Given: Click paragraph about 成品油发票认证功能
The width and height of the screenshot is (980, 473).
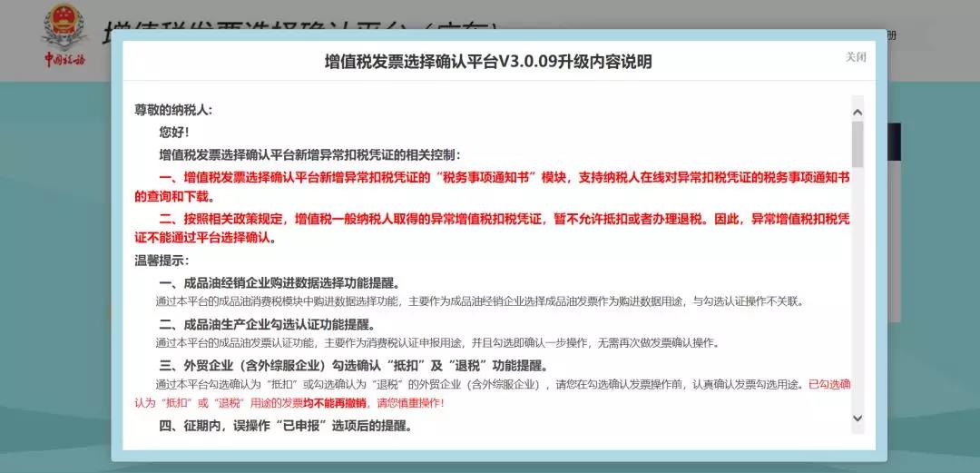Looking at the screenshot, I should click(x=437, y=343).
